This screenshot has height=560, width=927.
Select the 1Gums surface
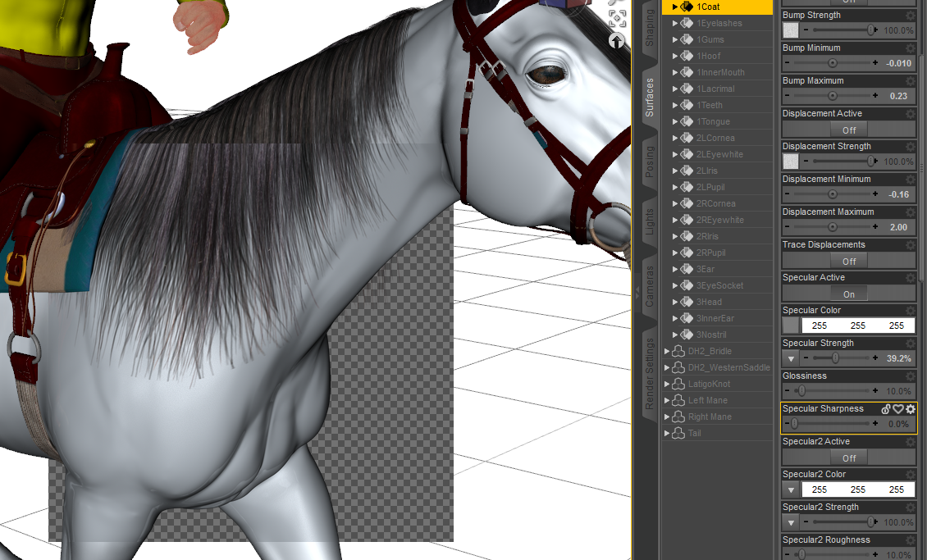tap(710, 39)
